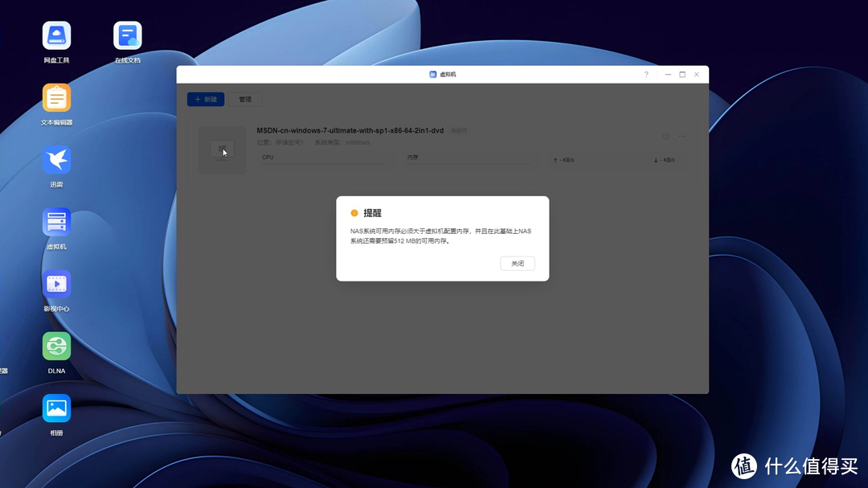Click the 管理 button in 虚拟机 window

click(245, 99)
